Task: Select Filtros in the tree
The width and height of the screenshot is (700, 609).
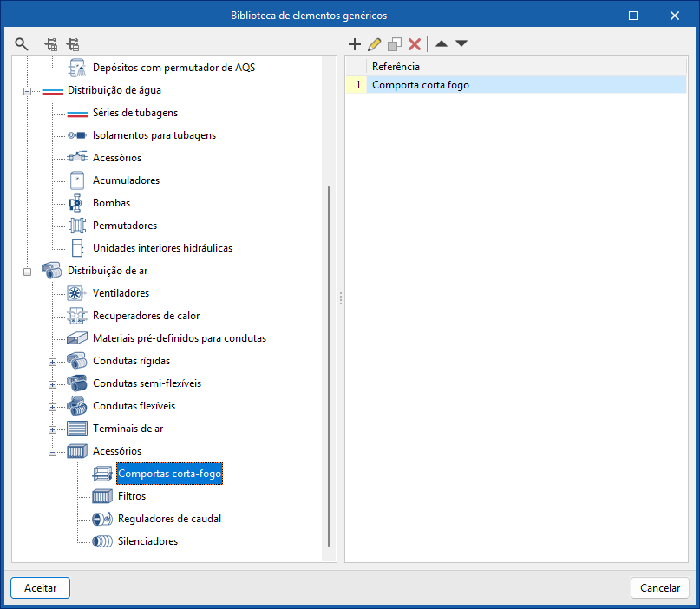Action: pyautogui.click(x=131, y=496)
